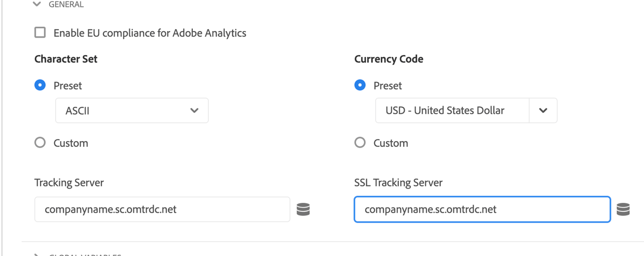This screenshot has width=644, height=256.
Task: Open the ASCII character set dropdown
Action: click(x=132, y=111)
